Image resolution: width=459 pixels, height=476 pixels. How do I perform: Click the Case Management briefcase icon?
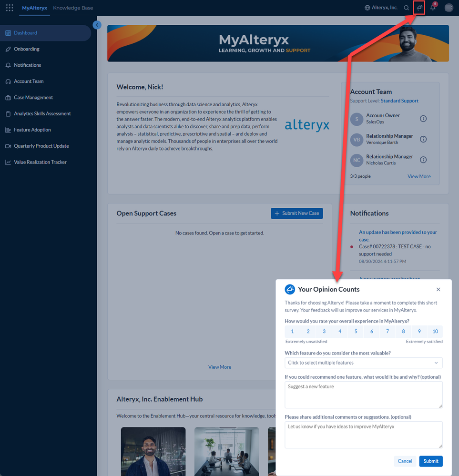coord(8,98)
